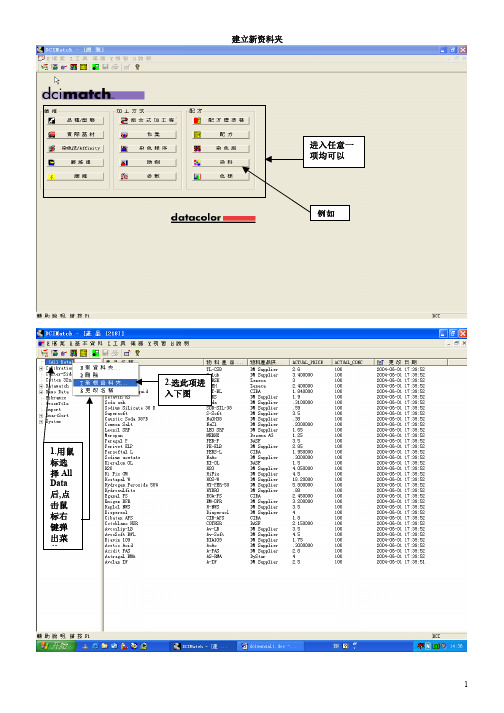
Task: Choose 刪除 from the context menu
Action: pyautogui.click(x=106, y=375)
